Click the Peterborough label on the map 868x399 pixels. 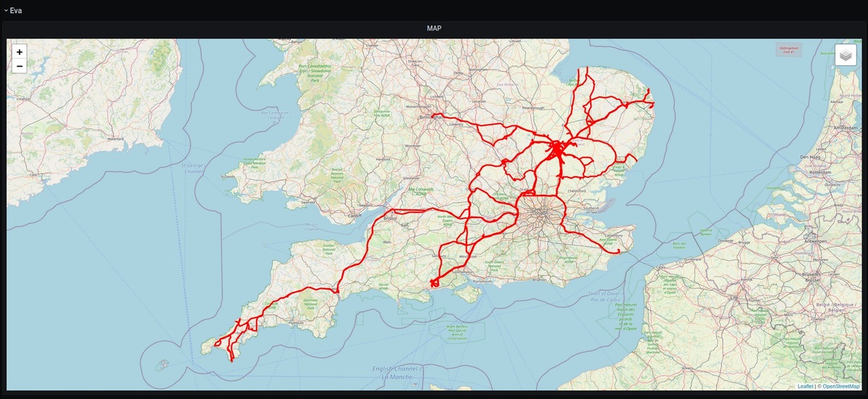[x=532, y=107]
